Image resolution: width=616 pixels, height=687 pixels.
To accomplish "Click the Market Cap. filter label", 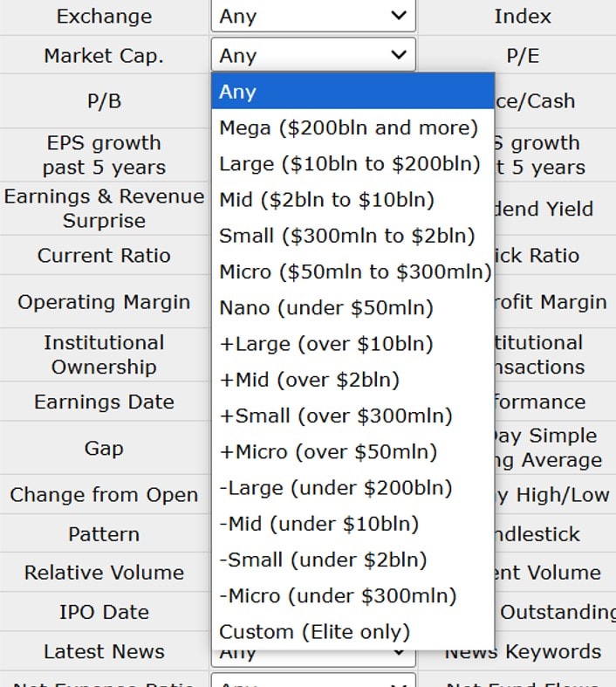I will tap(103, 56).
